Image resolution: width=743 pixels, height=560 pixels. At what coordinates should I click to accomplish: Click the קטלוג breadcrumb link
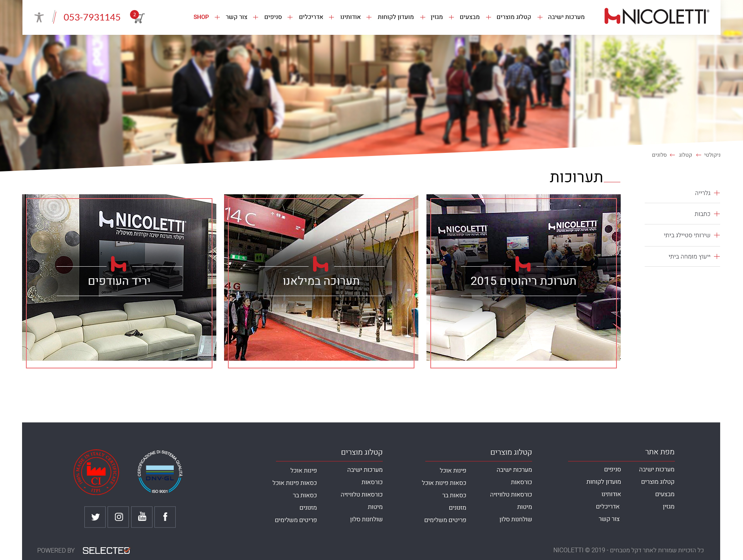pyautogui.click(x=685, y=155)
